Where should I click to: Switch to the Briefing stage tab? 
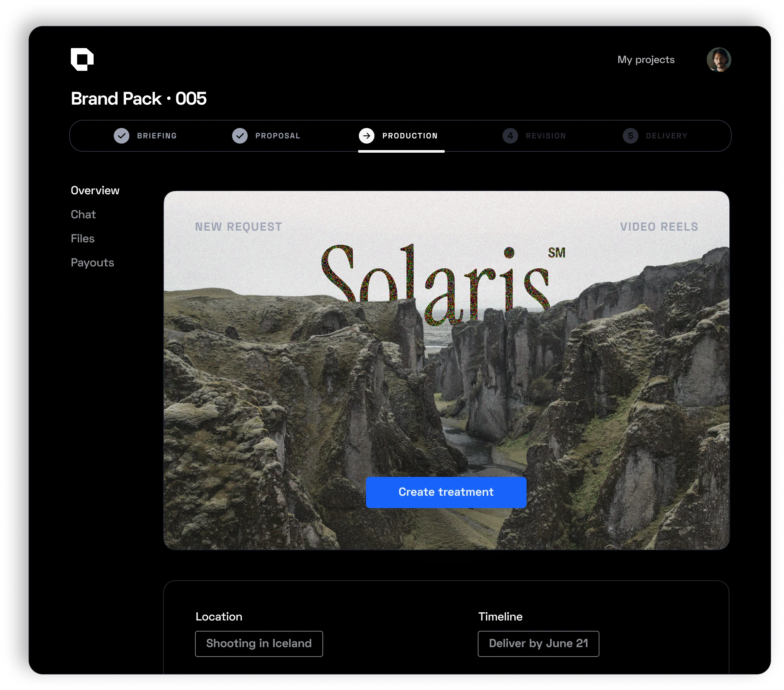(x=157, y=136)
